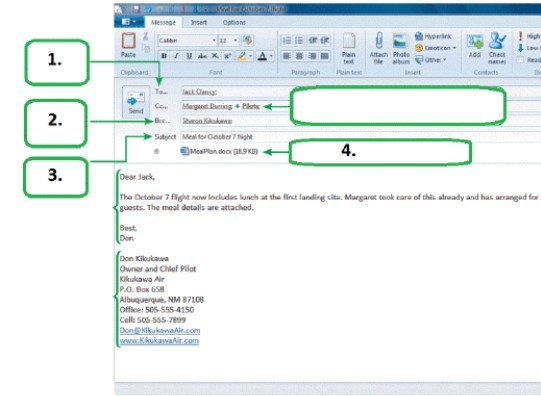This screenshot has height=396, width=541.
Task: Justify the paragraph text
Action: (324, 56)
